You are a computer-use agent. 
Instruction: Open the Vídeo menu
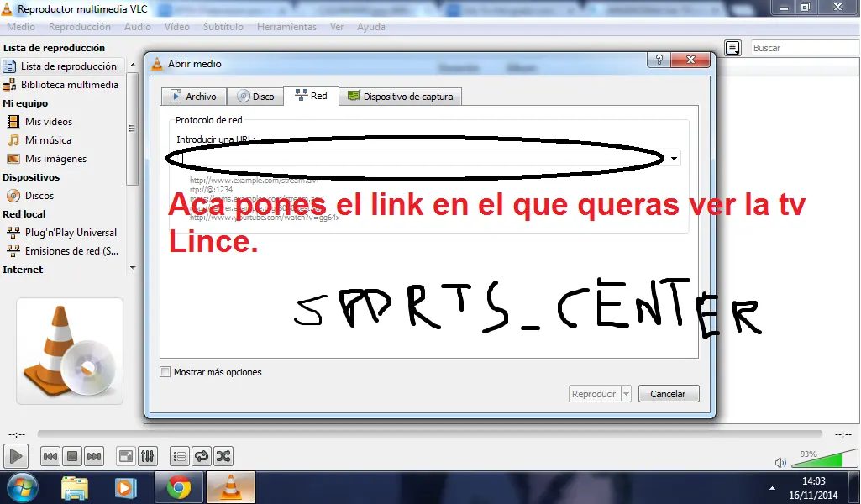[176, 27]
